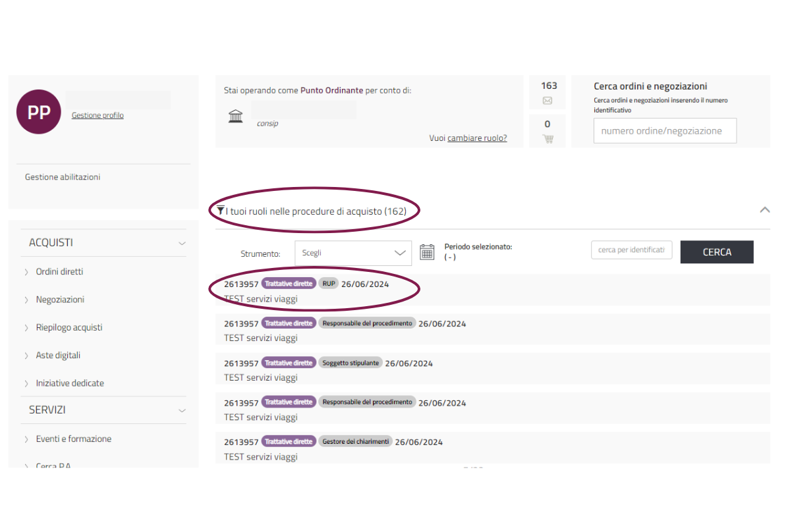Collapse the roles section chevron
This screenshot has height=532, width=786.
tap(764, 210)
